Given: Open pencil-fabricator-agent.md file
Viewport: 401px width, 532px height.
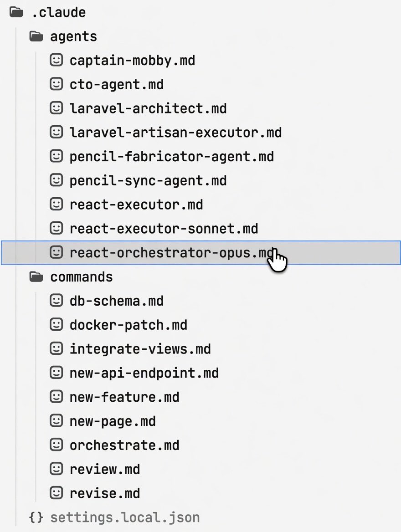Looking at the screenshot, I should [x=171, y=157].
